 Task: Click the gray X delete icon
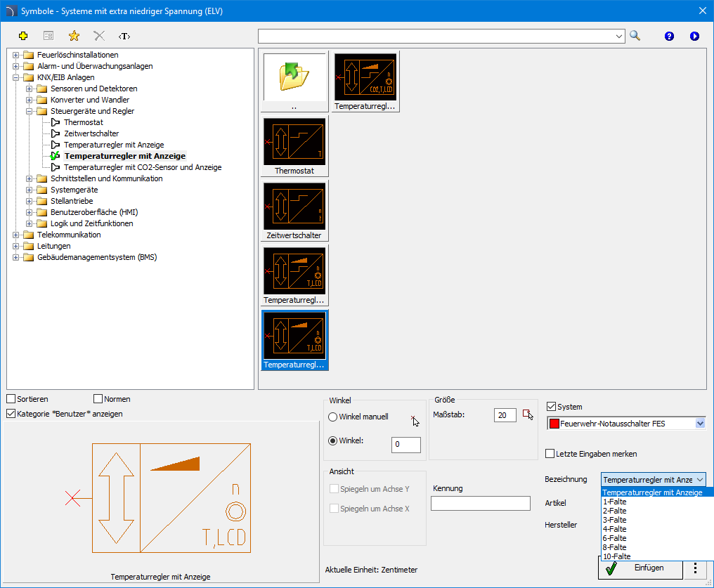pos(99,36)
